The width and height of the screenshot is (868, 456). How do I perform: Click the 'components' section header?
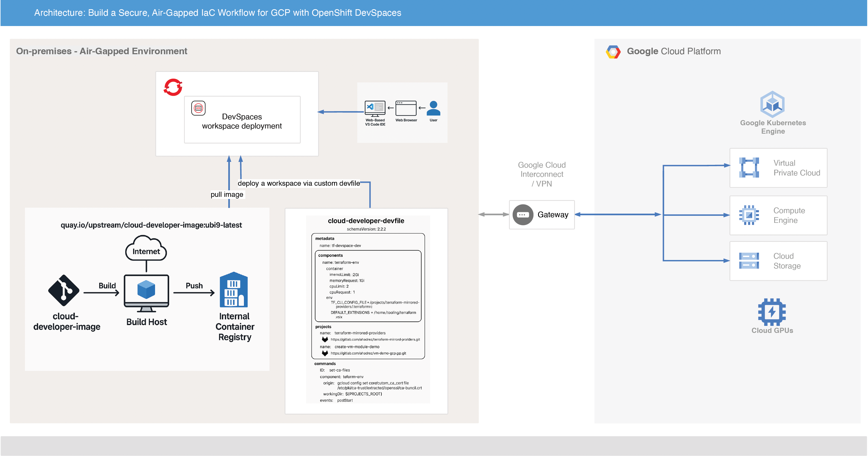[330, 255]
